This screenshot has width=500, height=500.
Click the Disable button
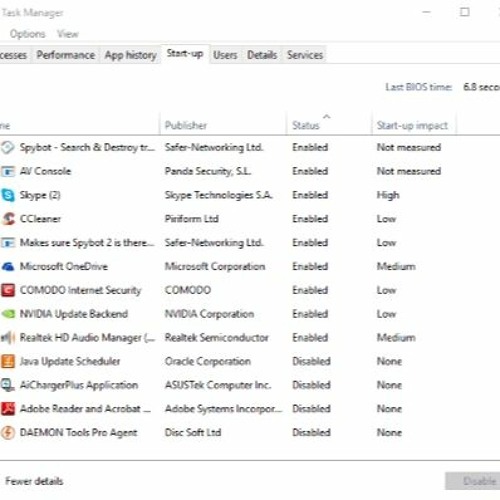click(x=473, y=481)
